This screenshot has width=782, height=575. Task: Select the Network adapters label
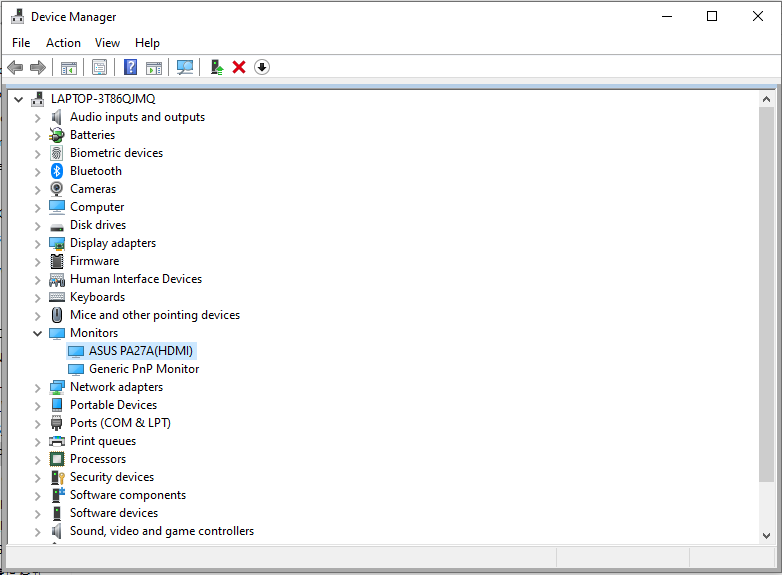pos(116,386)
